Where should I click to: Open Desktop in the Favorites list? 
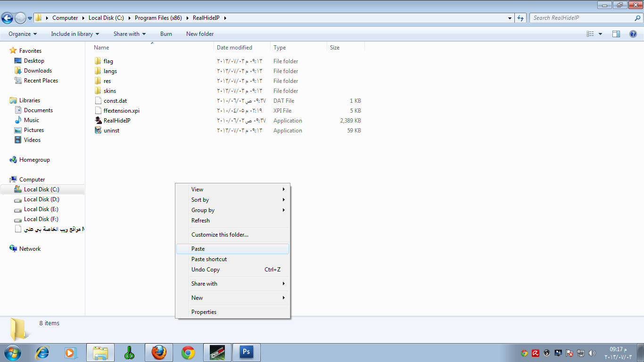[34, 61]
